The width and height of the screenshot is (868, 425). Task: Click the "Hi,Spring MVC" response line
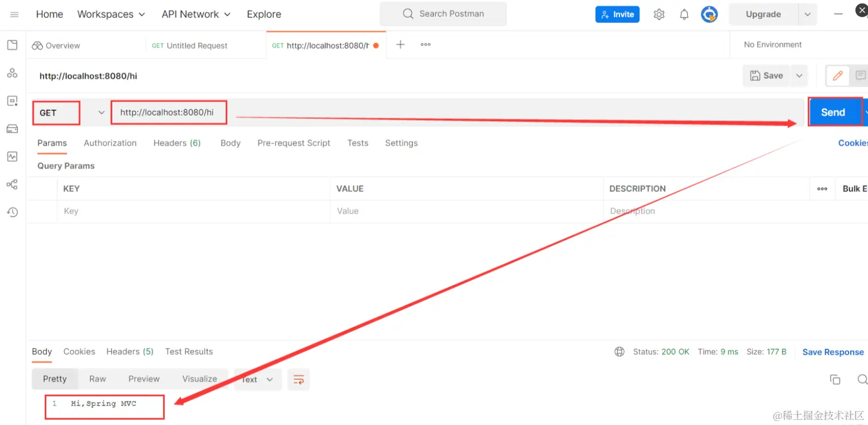tap(104, 403)
